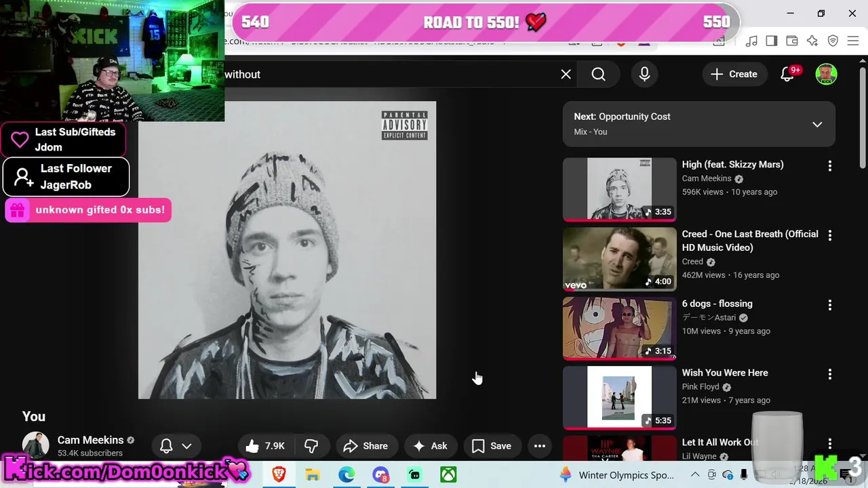Image resolution: width=868 pixels, height=488 pixels.
Task: Open File Explorer from the taskbar
Action: pos(313,474)
